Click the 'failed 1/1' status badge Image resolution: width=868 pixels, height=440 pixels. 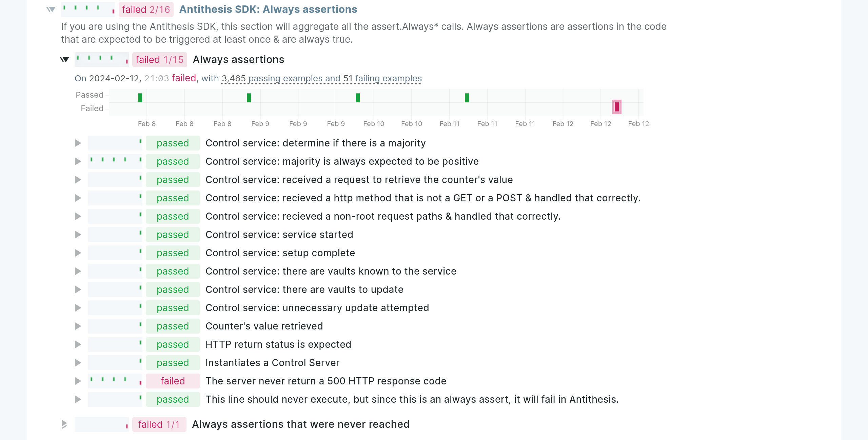pyautogui.click(x=159, y=424)
